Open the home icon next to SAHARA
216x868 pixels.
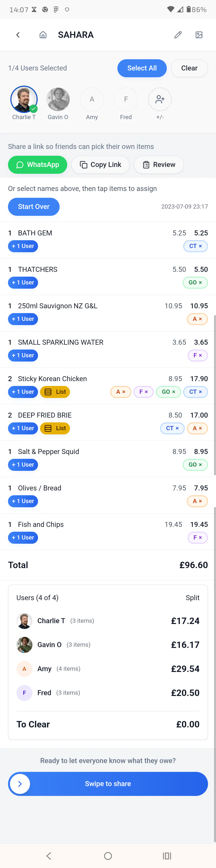point(43,35)
